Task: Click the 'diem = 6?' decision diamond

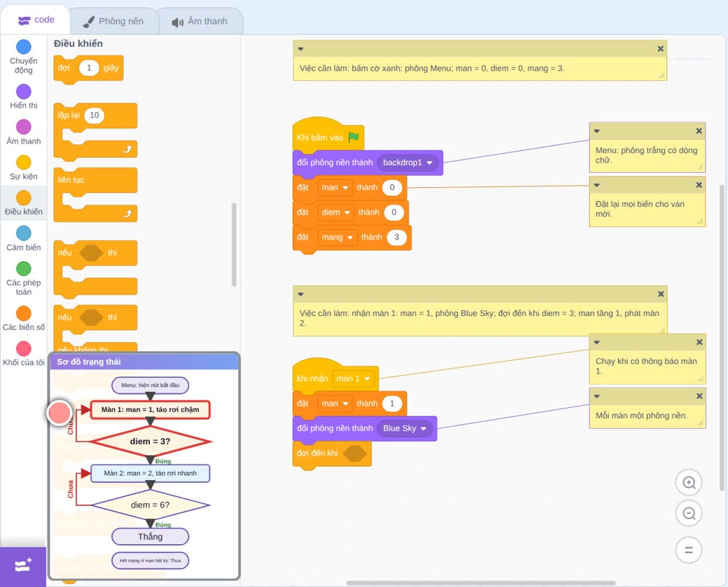Action: tap(150, 505)
